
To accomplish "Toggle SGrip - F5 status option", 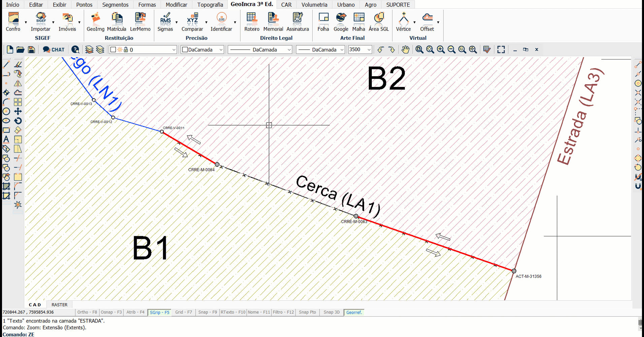I will click(x=159, y=312).
